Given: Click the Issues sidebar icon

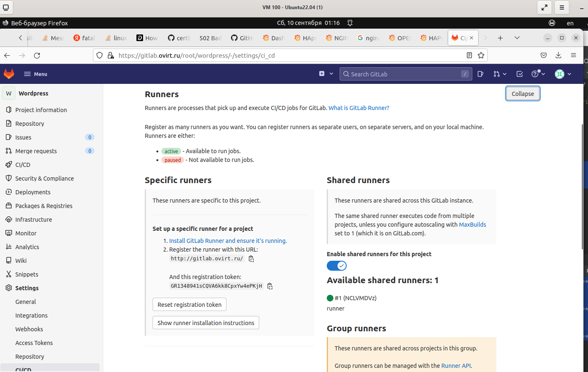Looking at the screenshot, I should point(8,137).
